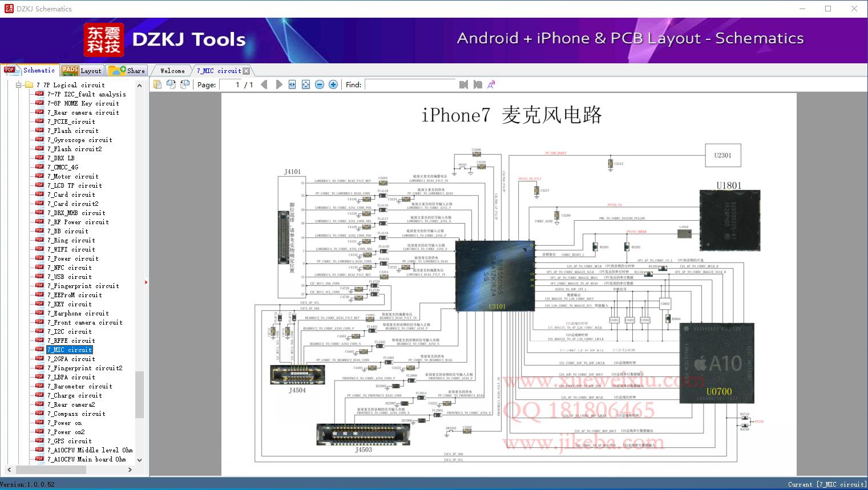Open 7_RFFE circuit

(71, 341)
